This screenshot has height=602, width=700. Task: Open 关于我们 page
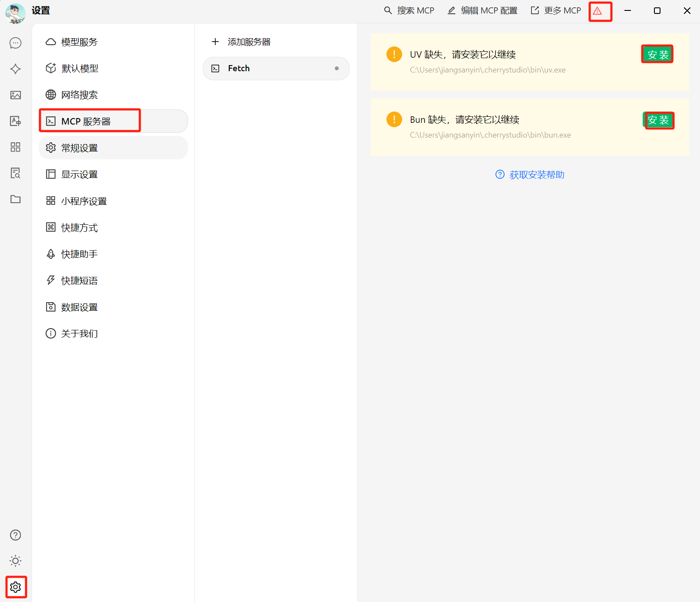click(x=113, y=334)
